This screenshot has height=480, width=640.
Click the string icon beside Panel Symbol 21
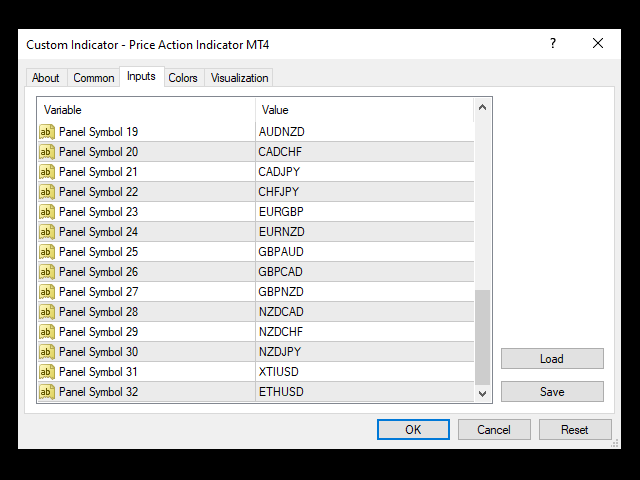pyautogui.click(x=47, y=172)
